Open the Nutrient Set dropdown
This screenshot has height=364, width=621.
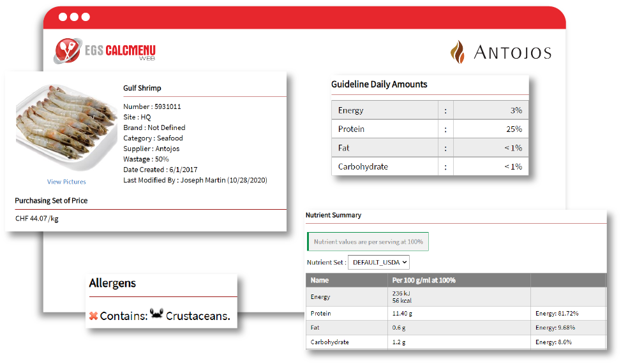[x=378, y=262]
